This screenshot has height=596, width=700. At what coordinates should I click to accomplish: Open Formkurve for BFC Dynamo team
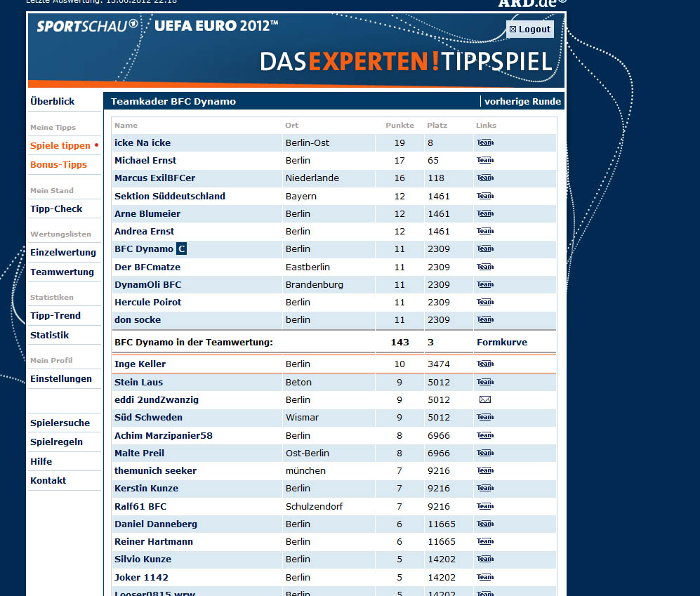coord(501,342)
